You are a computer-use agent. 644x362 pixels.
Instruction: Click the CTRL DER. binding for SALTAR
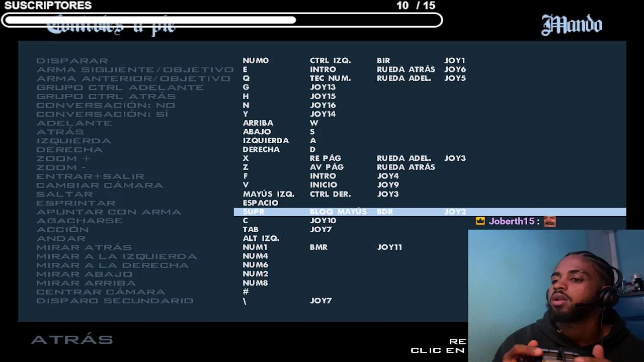331,194
